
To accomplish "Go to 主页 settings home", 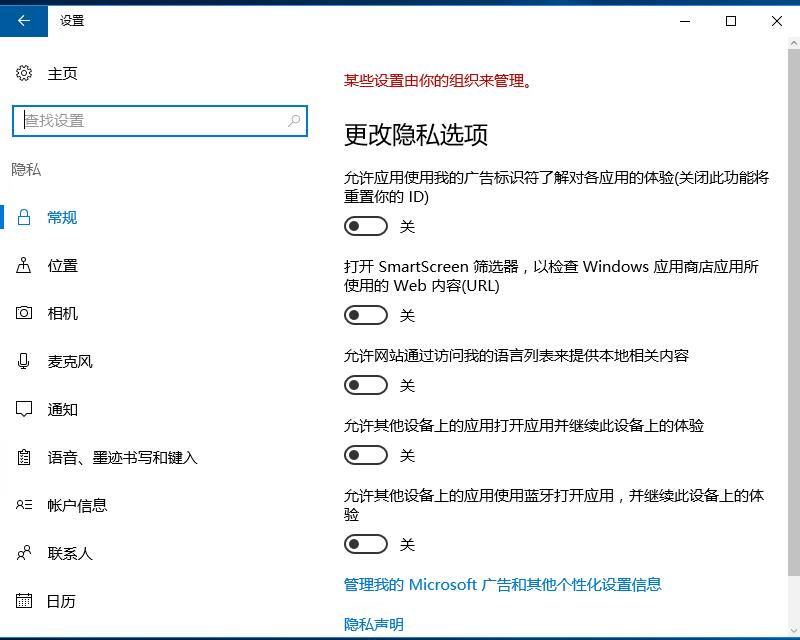I will tap(62, 73).
